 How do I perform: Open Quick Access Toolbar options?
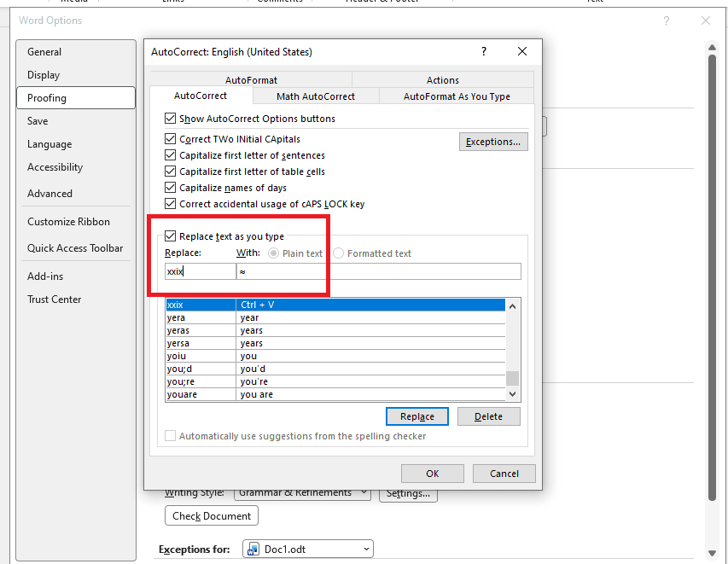point(76,248)
